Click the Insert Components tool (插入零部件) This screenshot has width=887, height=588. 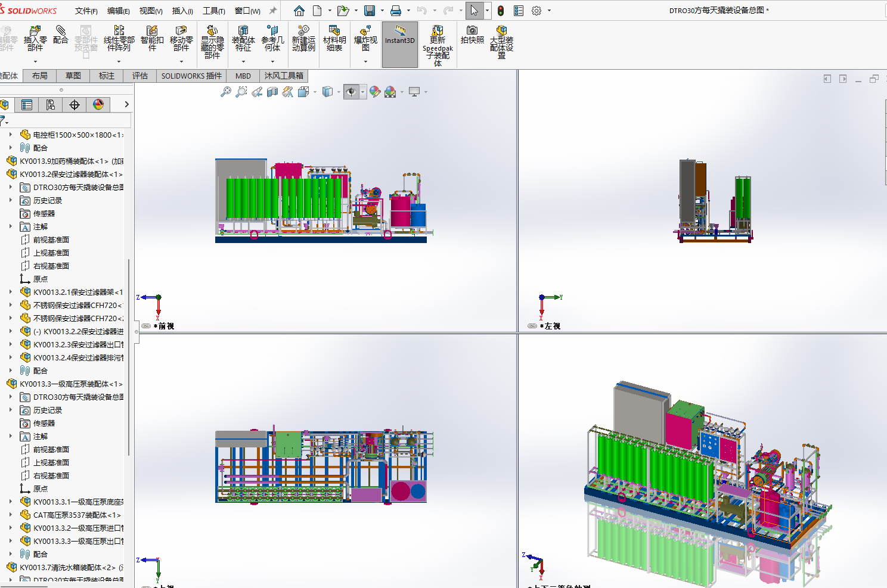click(35, 39)
